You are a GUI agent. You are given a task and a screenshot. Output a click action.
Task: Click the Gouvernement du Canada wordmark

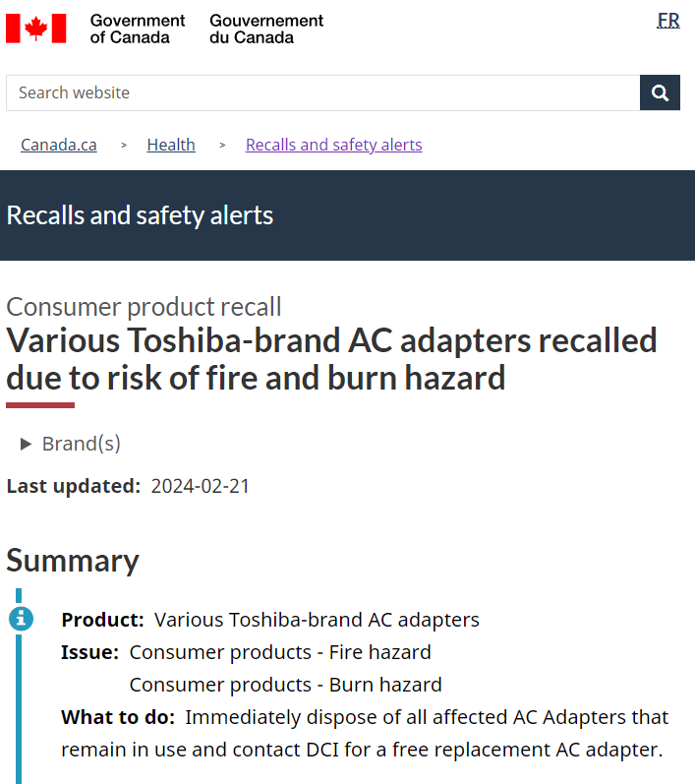click(x=266, y=29)
